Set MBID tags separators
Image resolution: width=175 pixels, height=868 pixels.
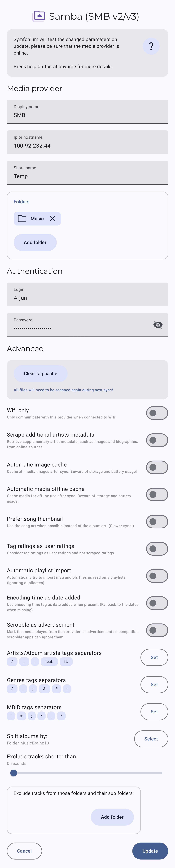pos(154,712)
